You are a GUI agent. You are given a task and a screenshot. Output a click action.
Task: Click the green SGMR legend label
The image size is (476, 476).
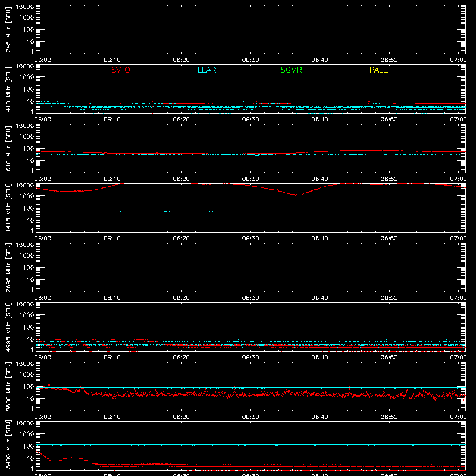coord(291,70)
